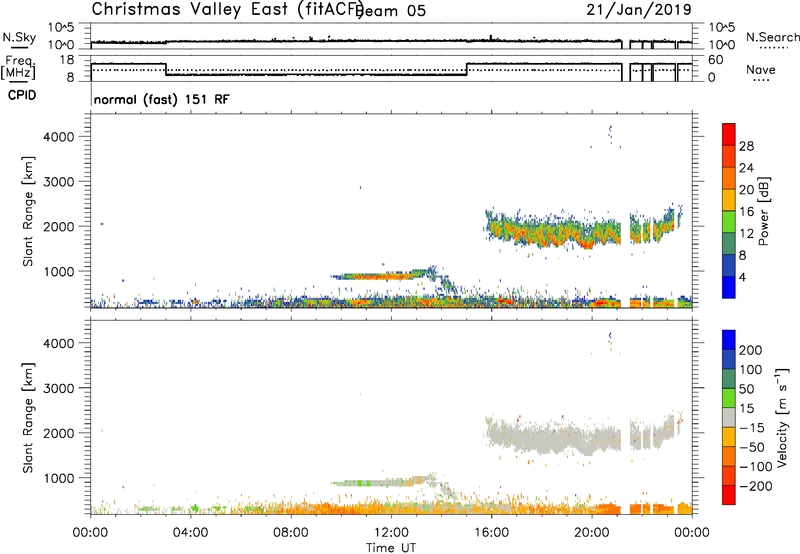800x554 pixels.
Task: Pick the bright blue lowest power swatch
Action: 729,287
